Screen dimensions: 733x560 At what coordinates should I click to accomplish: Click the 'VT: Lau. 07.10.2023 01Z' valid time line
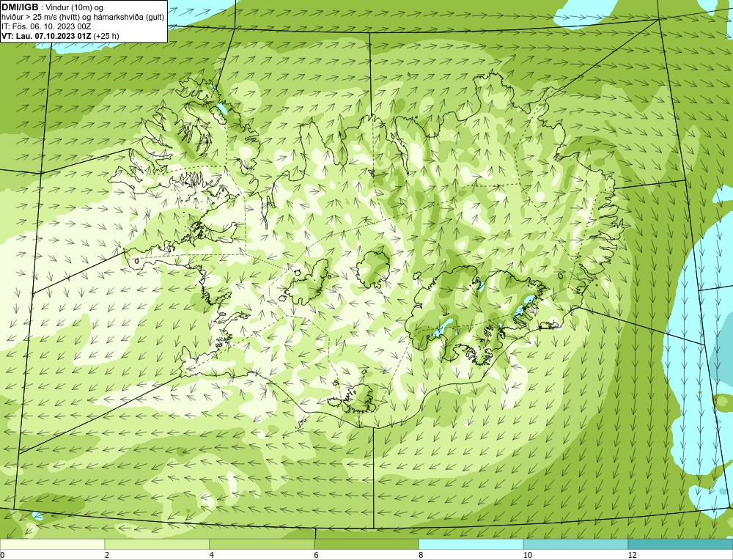[x=60, y=36]
